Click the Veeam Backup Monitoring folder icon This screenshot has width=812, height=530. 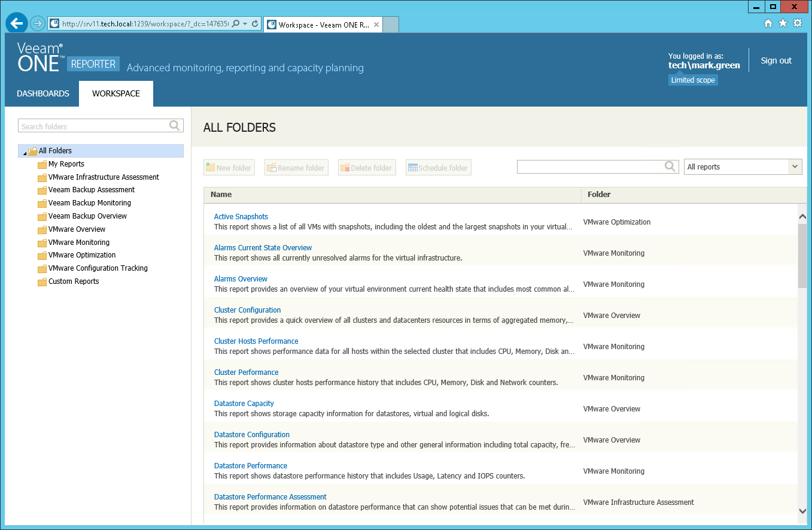pyautogui.click(x=42, y=204)
